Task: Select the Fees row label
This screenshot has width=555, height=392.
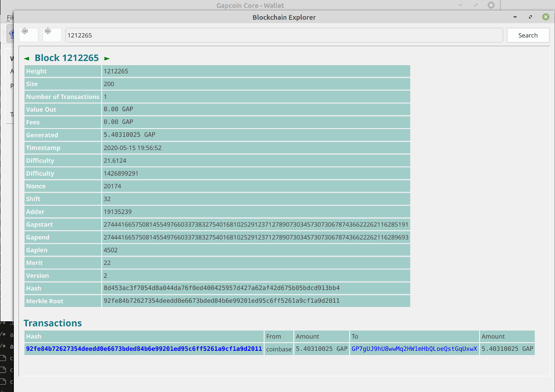Action: 33,122
